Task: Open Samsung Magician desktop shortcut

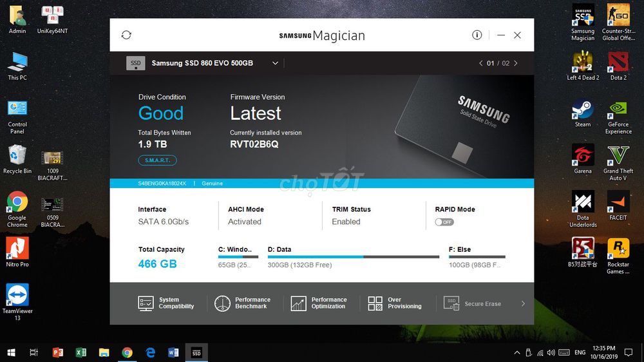Action: pyautogui.click(x=583, y=22)
